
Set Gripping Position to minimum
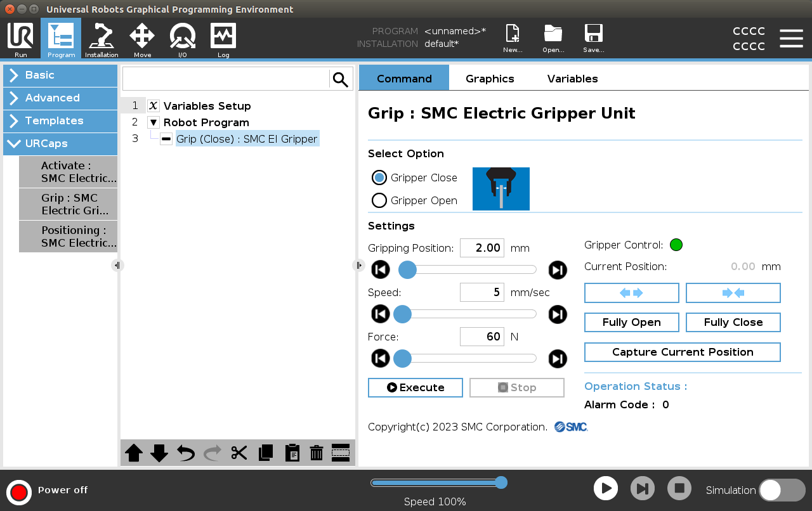click(x=380, y=270)
